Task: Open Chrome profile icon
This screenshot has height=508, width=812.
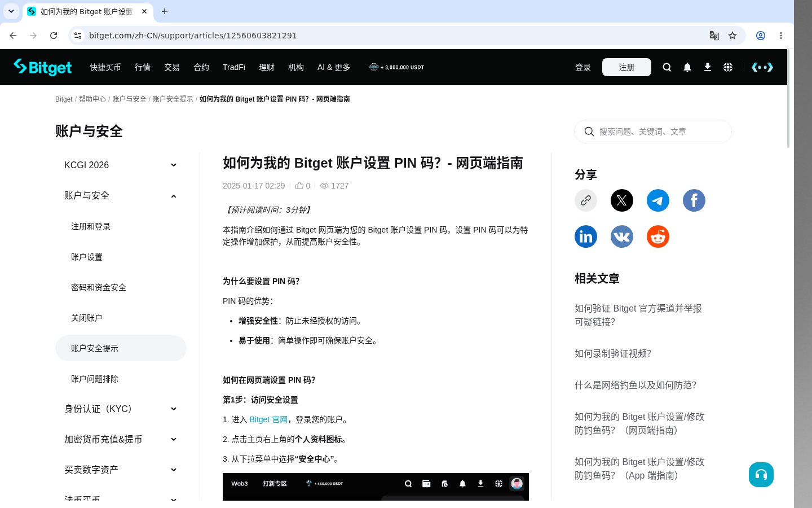Action: pos(761,36)
